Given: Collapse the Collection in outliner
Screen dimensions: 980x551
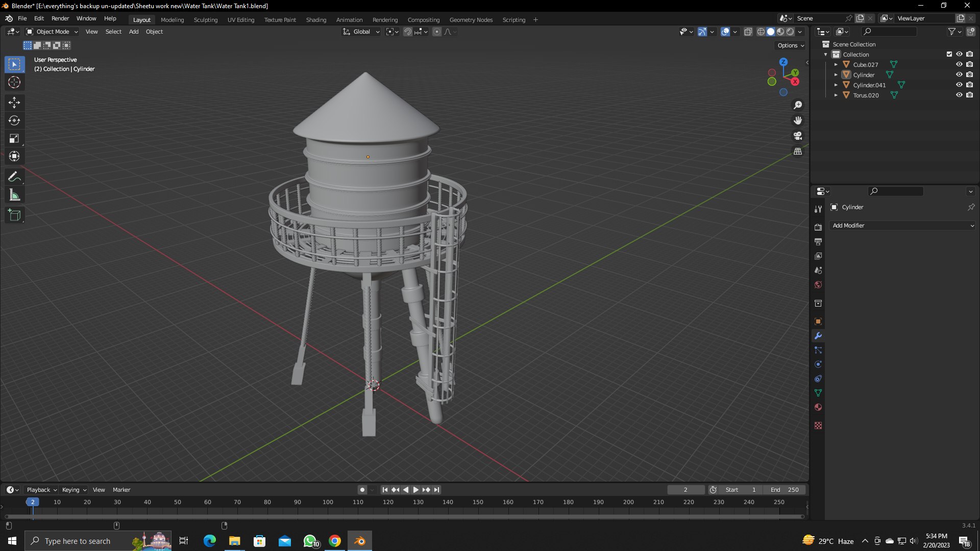Looking at the screenshot, I should tap(826, 55).
